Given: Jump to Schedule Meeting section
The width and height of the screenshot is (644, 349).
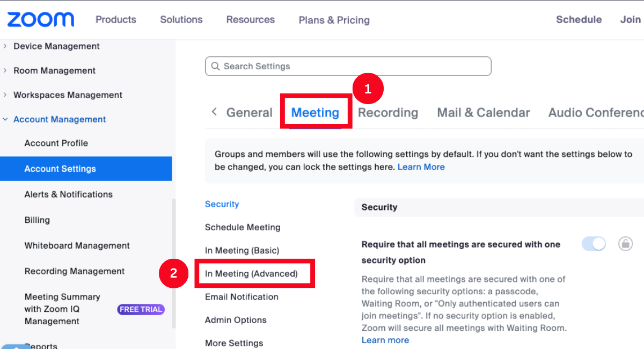Looking at the screenshot, I should 243,227.
